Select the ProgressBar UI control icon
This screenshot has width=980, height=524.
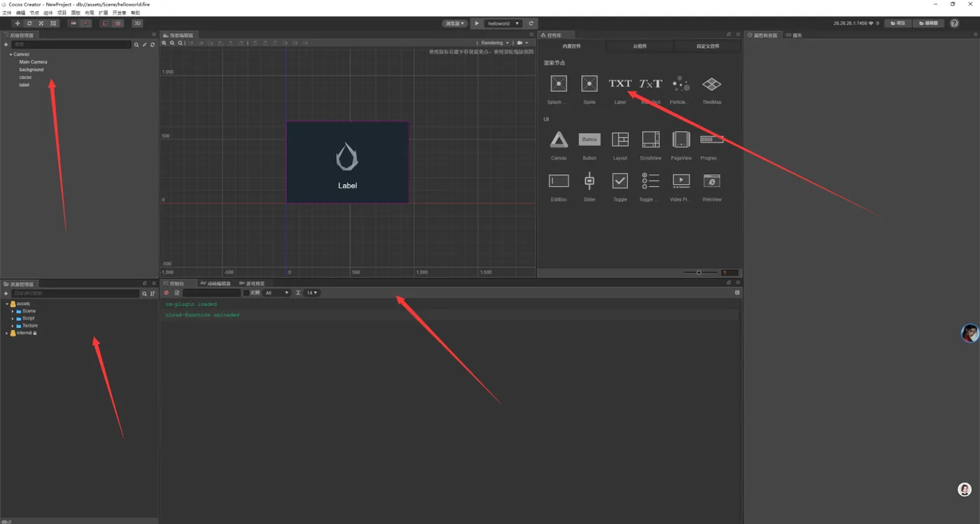712,140
